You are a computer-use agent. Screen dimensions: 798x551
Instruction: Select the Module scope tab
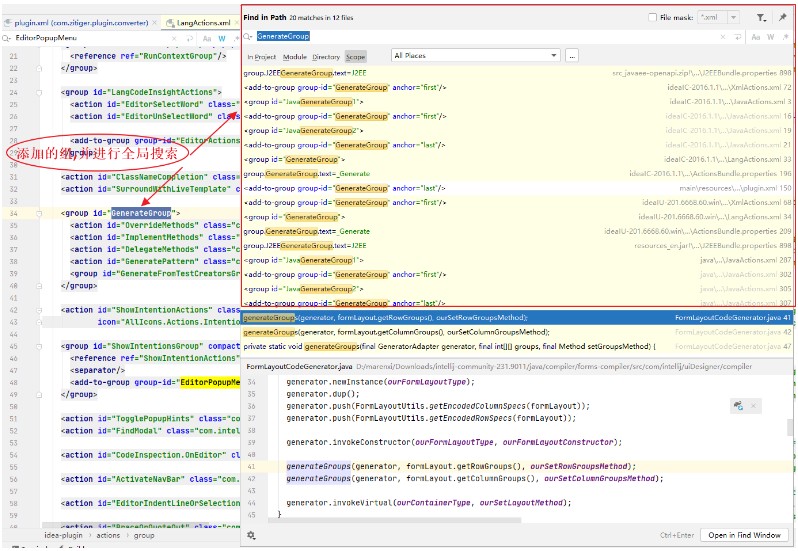coord(295,57)
